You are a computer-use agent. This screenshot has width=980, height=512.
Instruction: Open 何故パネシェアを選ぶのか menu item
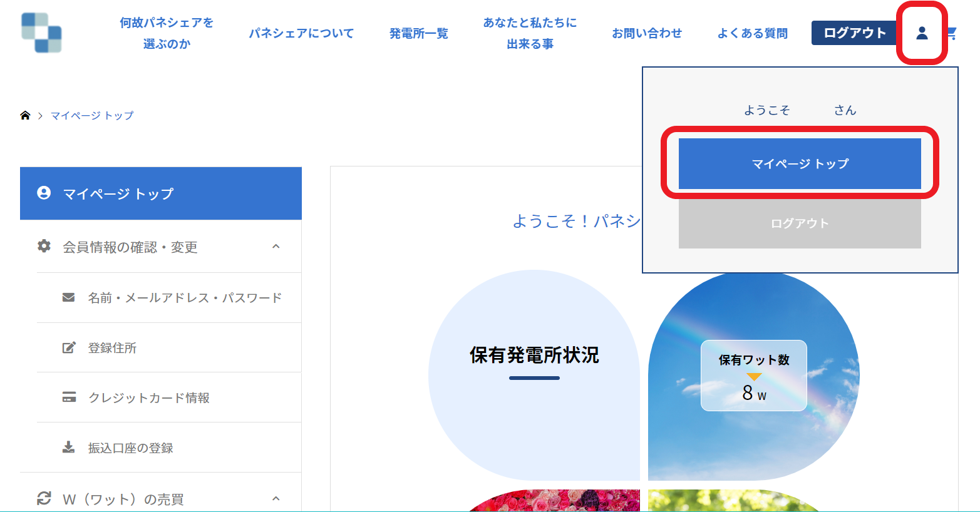[167, 33]
